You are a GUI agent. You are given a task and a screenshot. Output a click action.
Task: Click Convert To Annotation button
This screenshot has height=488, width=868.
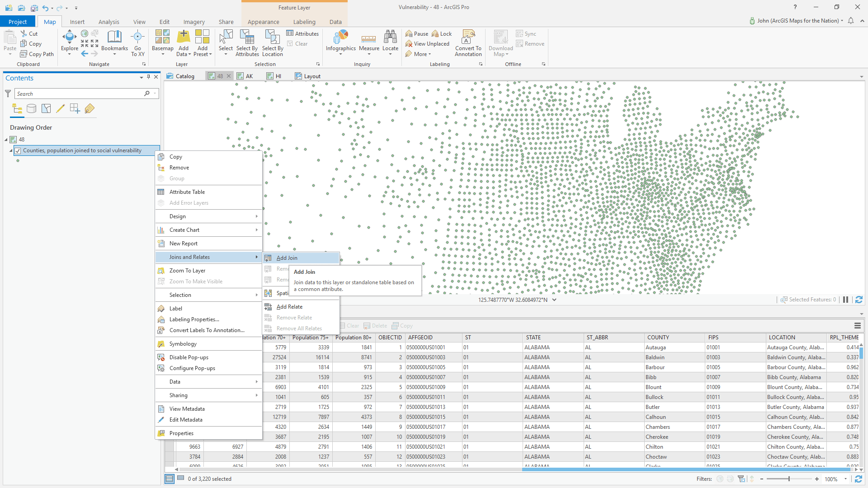(468, 43)
